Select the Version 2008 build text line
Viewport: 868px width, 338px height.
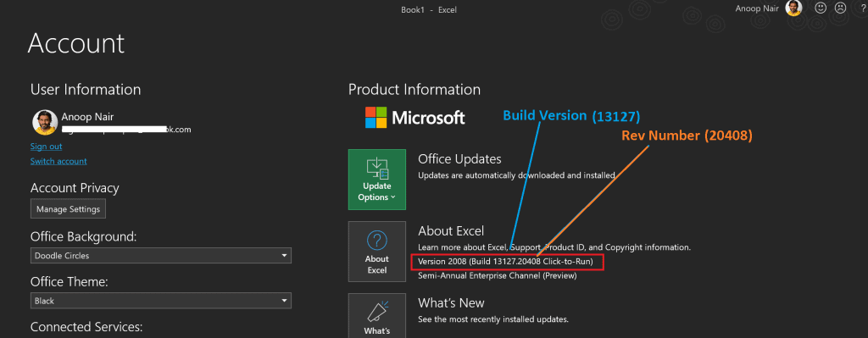click(505, 262)
